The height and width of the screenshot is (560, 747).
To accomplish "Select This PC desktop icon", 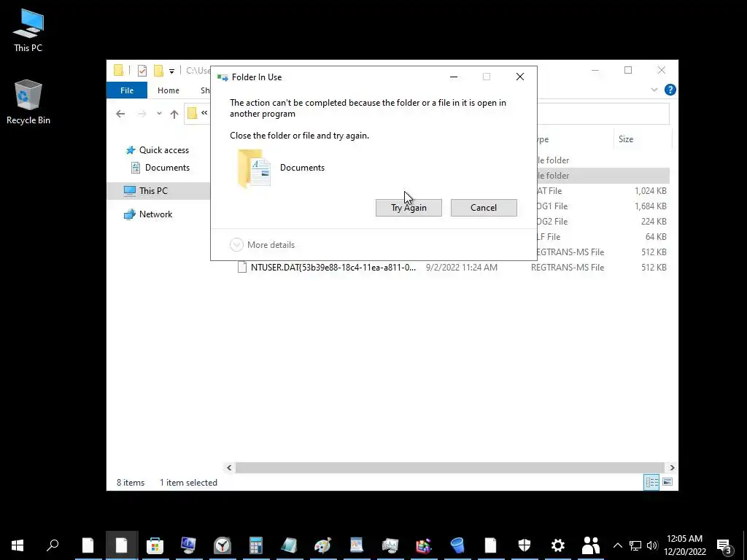I will coord(28,31).
